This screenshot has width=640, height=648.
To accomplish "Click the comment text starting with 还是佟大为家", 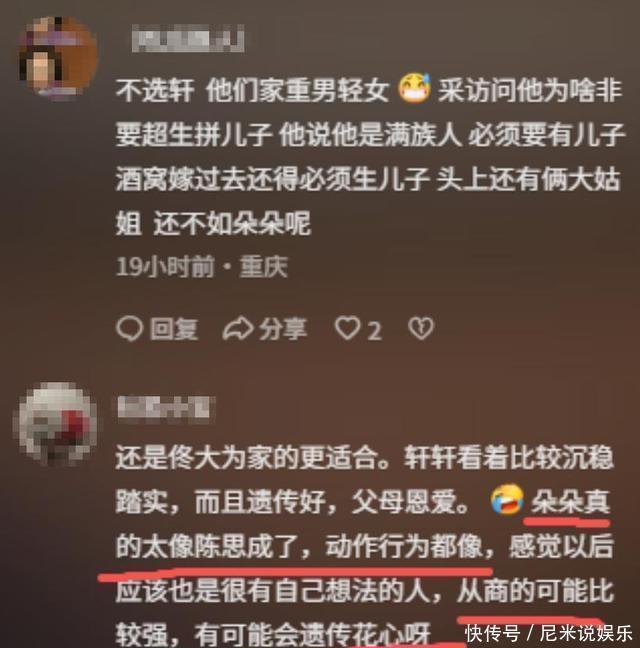I will (x=364, y=548).
